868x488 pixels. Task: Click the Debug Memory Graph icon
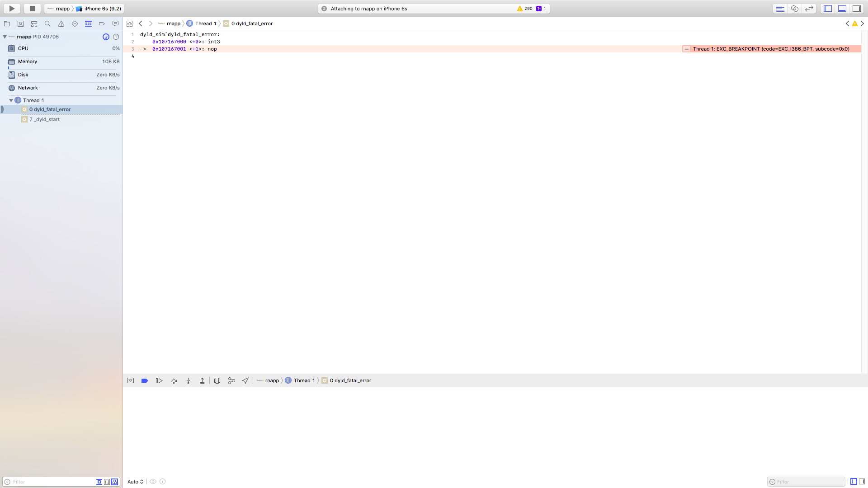tap(231, 380)
